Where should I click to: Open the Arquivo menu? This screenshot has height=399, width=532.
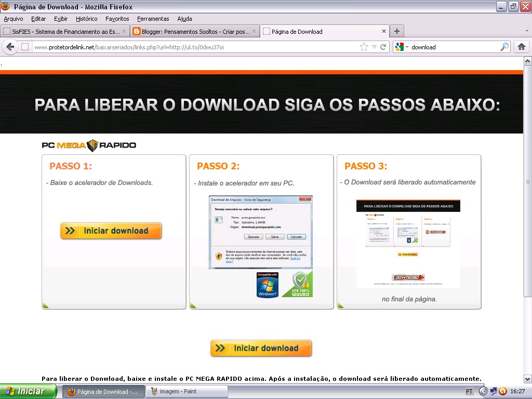tap(14, 19)
